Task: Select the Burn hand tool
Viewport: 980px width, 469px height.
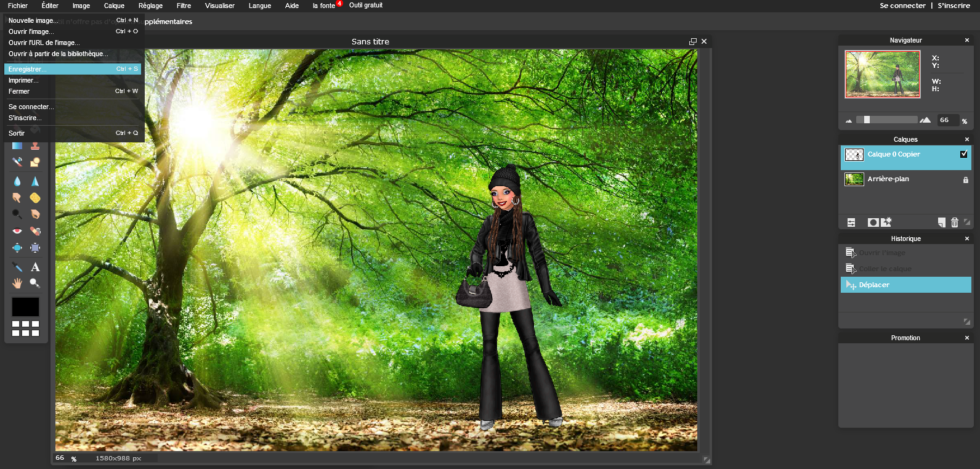Action: pos(35,214)
